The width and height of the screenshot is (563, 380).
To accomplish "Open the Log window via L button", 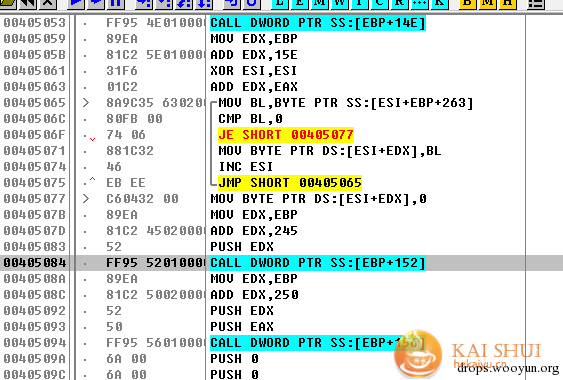I will 280,4.
